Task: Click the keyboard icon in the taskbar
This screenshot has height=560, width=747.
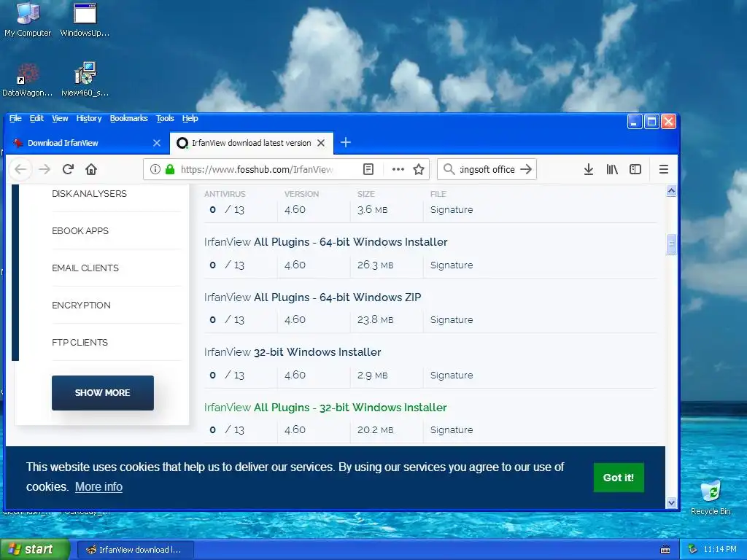Action: 665,550
